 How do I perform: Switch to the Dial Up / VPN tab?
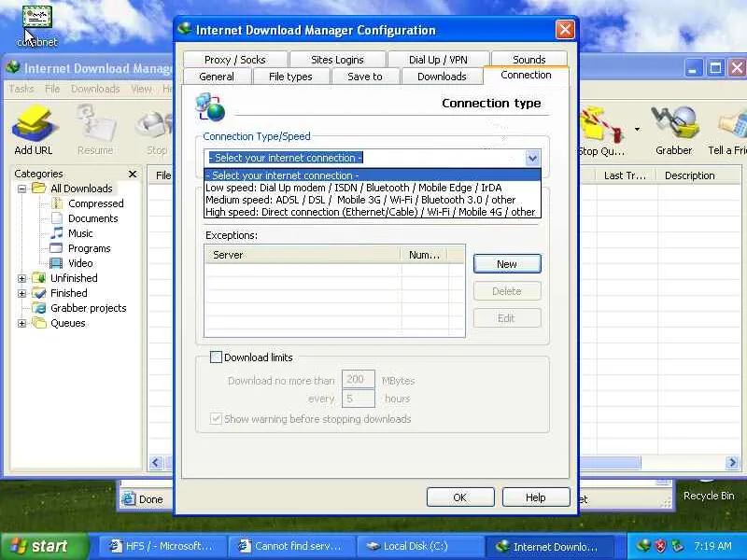pyautogui.click(x=438, y=60)
